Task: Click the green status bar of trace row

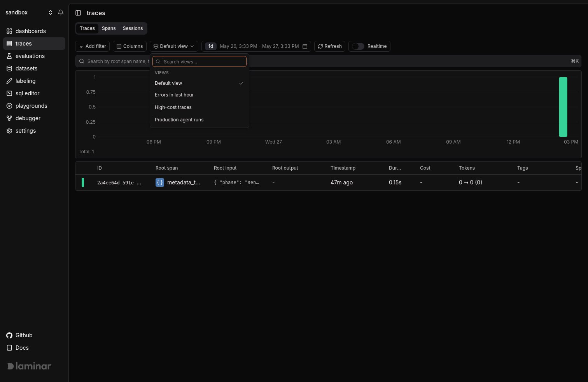Action: [83, 182]
